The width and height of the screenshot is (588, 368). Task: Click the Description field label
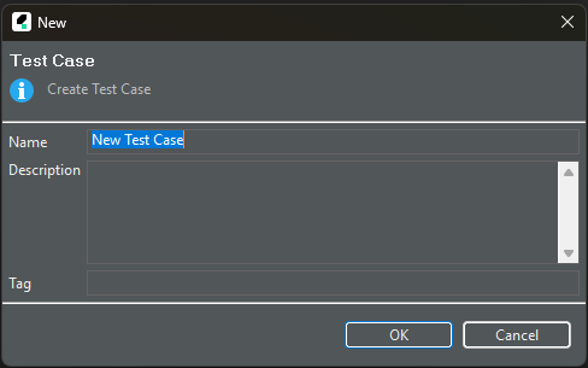[x=45, y=170]
